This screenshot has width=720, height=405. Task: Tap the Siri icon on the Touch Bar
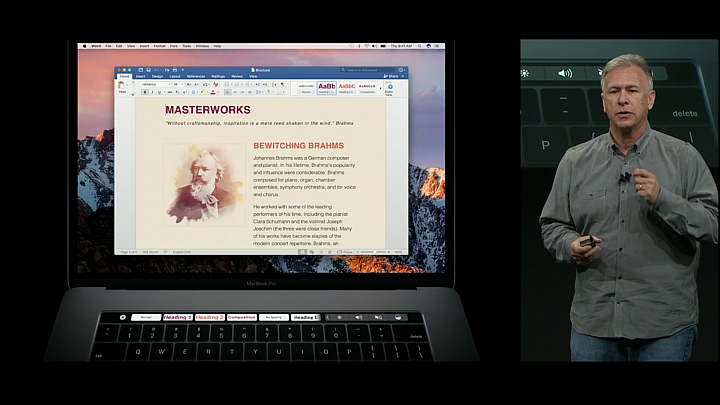[399, 317]
